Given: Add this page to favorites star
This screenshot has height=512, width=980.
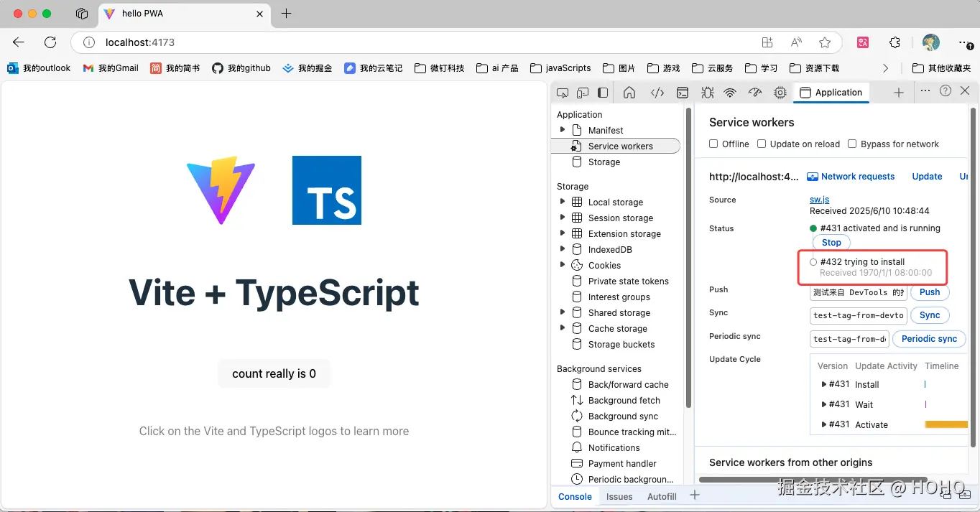Looking at the screenshot, I should pyautogui.click(x=825, y=42).
